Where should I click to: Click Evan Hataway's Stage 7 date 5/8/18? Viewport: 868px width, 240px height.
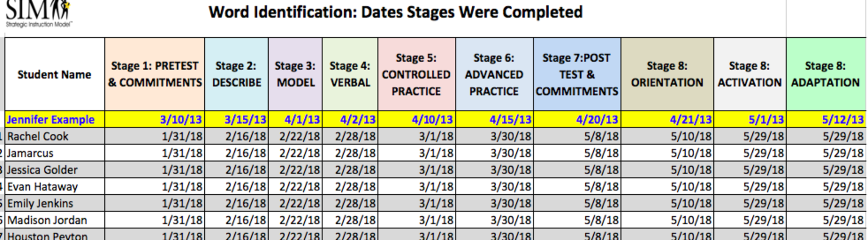coord(601,187)
